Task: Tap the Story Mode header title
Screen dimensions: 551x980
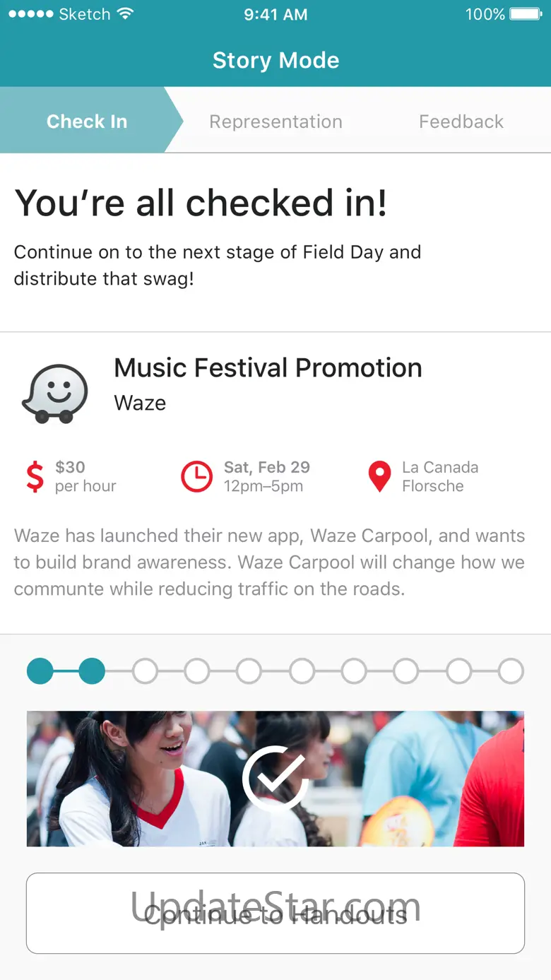Action: (x=275, y=60)
